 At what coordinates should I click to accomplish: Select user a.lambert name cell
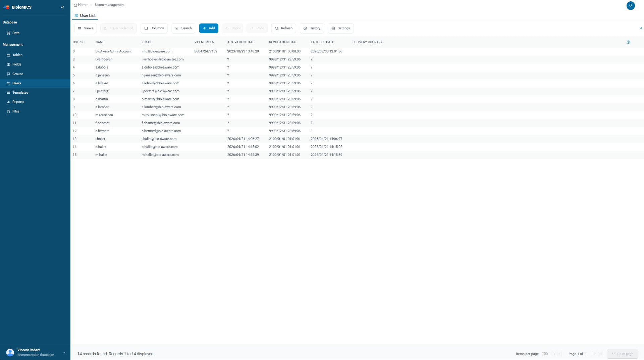[x=102, y=107]
